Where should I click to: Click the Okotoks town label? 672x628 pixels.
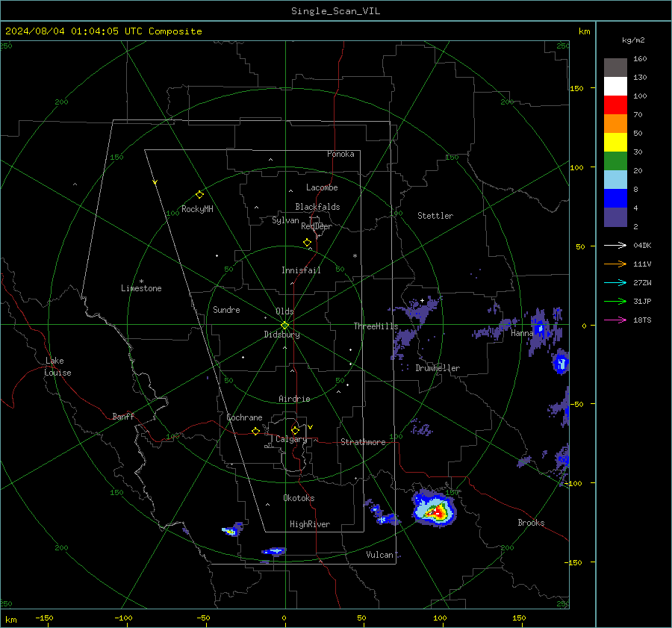(299, 498)
